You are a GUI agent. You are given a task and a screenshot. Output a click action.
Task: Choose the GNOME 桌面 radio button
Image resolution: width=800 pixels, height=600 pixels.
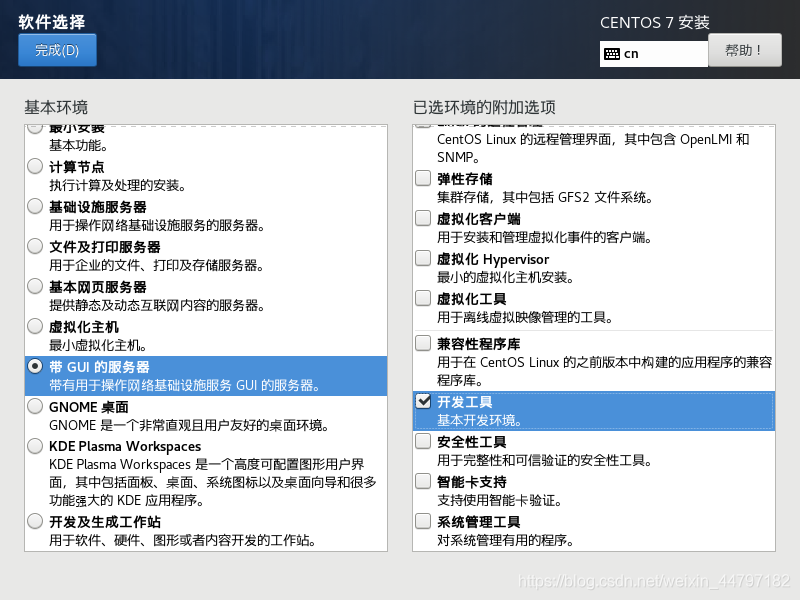(x=35, y=407)
